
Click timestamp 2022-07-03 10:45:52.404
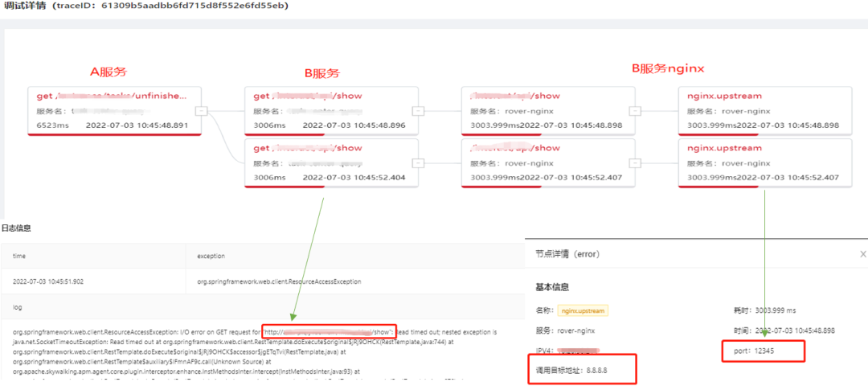(354, 177)
